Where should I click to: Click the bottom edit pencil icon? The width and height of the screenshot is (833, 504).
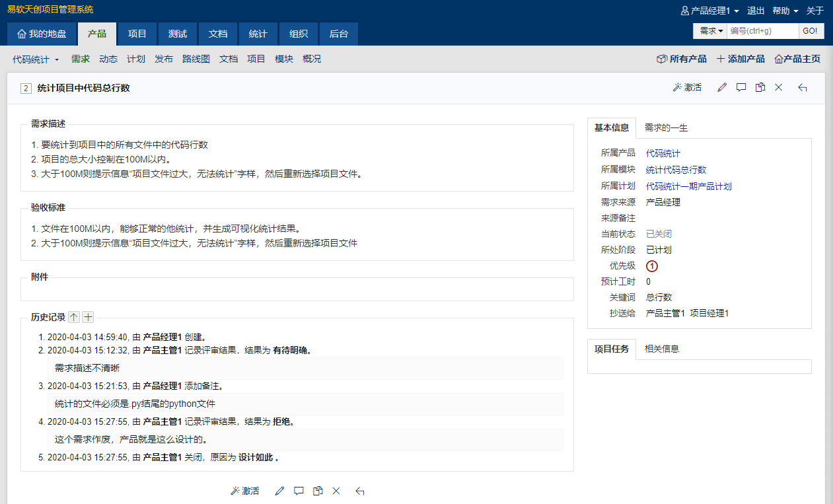(279, 491)
